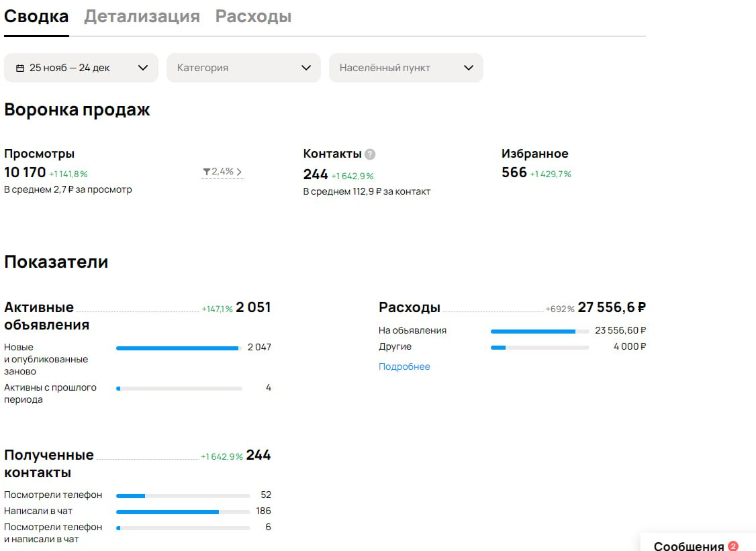
Task: Open the Сводка tab
Action: click(36, 16)
